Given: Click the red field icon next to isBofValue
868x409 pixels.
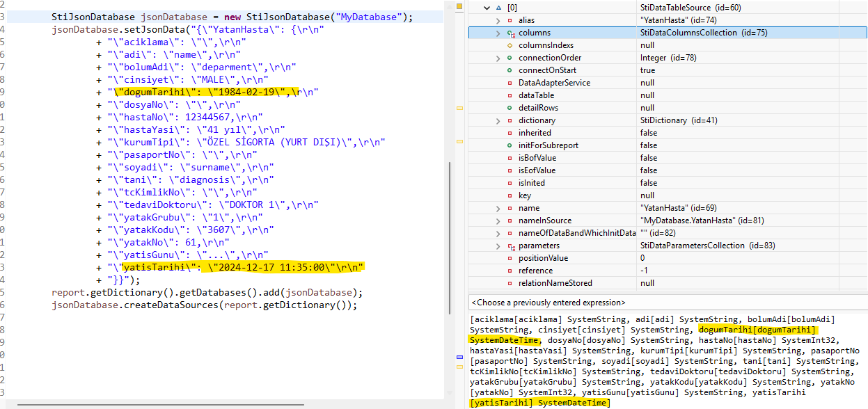Looking at the screenshot, I should tap(510, 157).
